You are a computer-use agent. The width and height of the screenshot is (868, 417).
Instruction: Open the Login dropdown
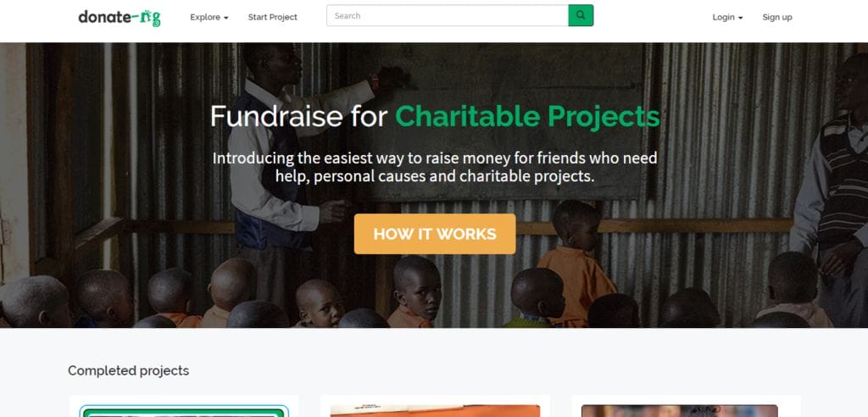click(727, 17)
